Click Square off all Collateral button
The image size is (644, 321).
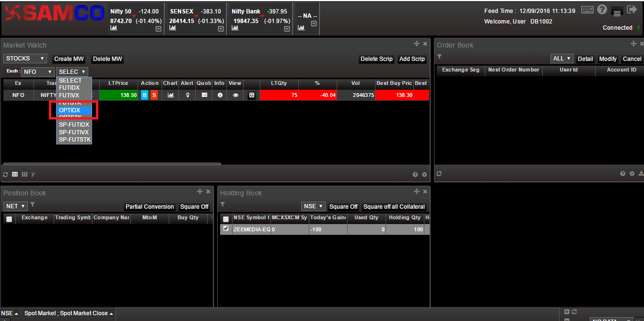(394, 207)
